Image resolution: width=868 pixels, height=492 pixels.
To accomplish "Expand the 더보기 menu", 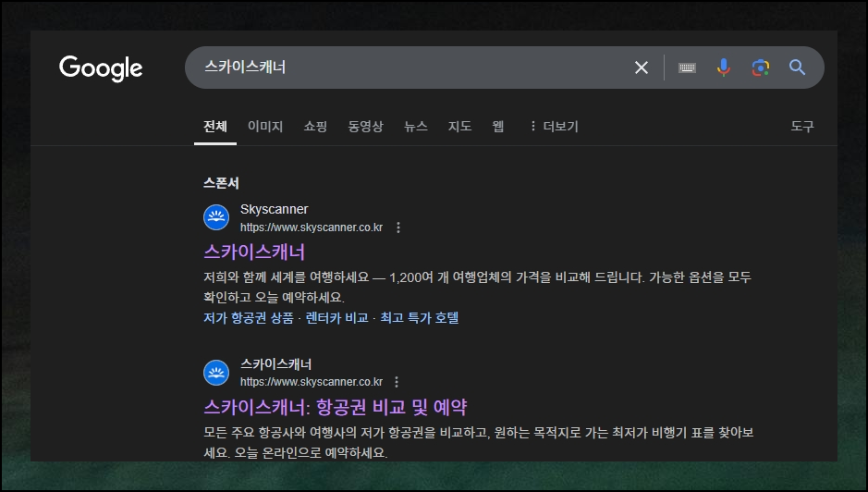I will (x=554, y=127).
